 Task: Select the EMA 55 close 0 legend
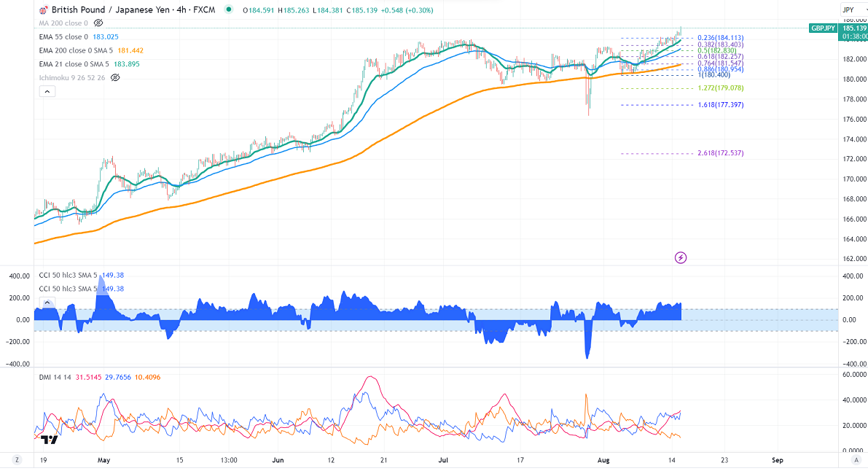(x=63, y=37)
